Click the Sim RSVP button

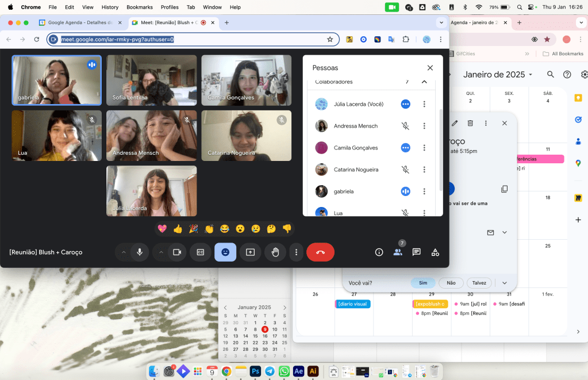(423, 283)
